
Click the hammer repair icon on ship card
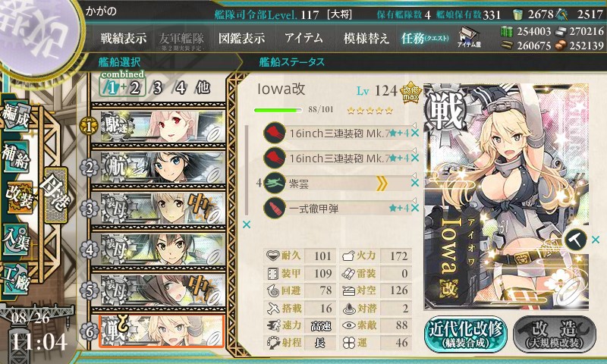576,240
